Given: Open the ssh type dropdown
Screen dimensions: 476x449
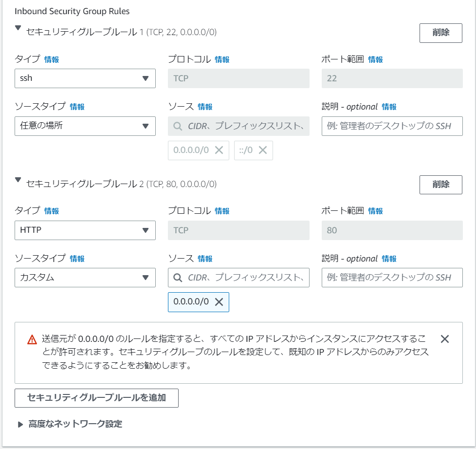Looking at the screenshot, I should pos(85,78).
